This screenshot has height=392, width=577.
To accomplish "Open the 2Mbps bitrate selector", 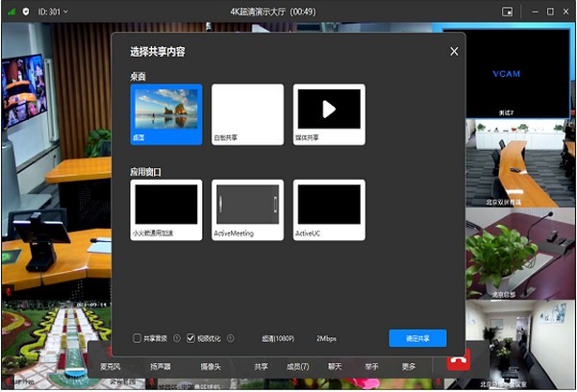I will [x=326, y=338].
